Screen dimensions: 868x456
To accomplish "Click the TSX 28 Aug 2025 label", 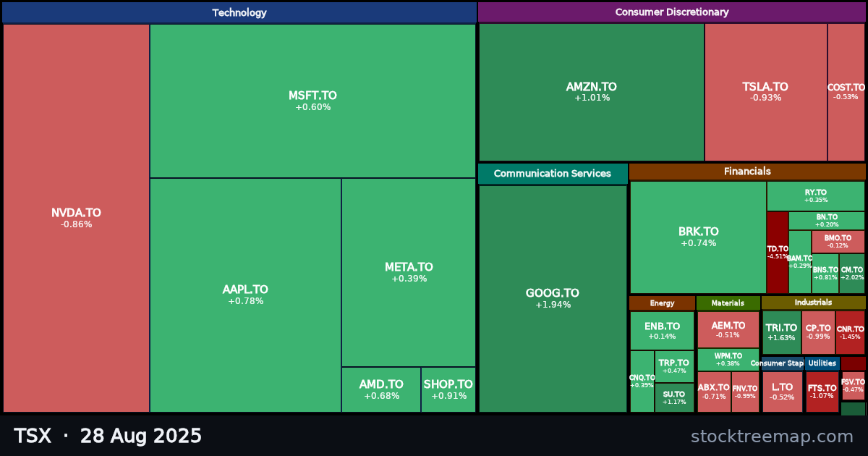I will click(108, 436).
